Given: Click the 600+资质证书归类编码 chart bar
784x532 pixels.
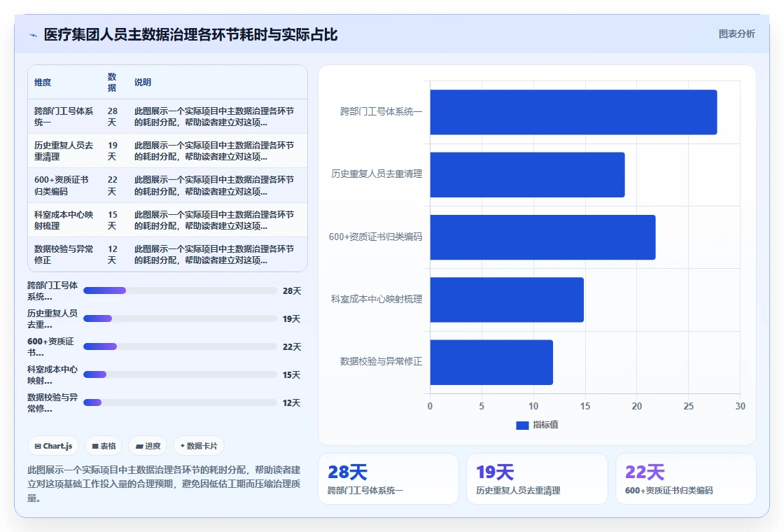Looking at the screenshot, I should tap(542, 237).
